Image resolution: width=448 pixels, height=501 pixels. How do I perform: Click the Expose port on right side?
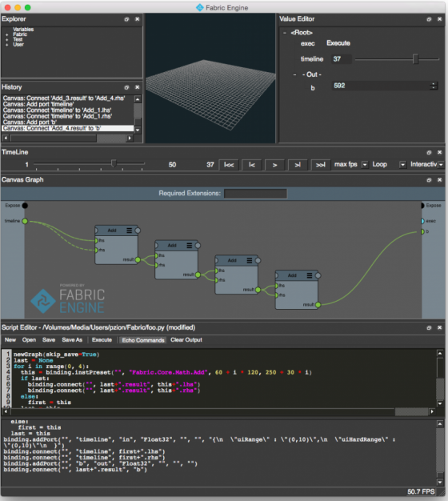pyautogui.click(x=422, y=206)
